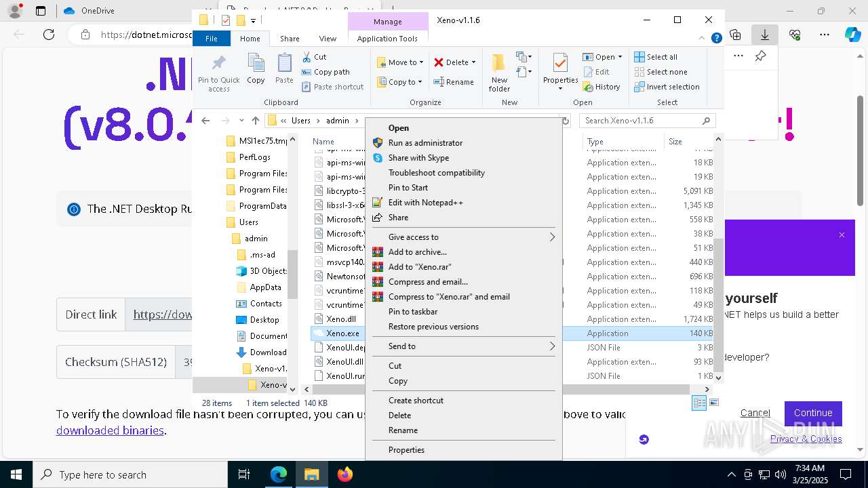Open the Privacy & Cookies link

(x=806, y=439)
